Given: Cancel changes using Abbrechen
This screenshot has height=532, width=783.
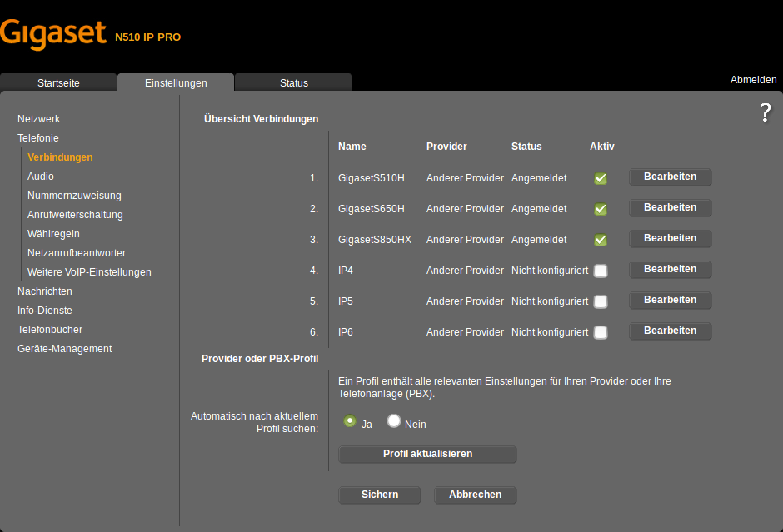Looking at the screenshot, I should (x=475, y=495).
